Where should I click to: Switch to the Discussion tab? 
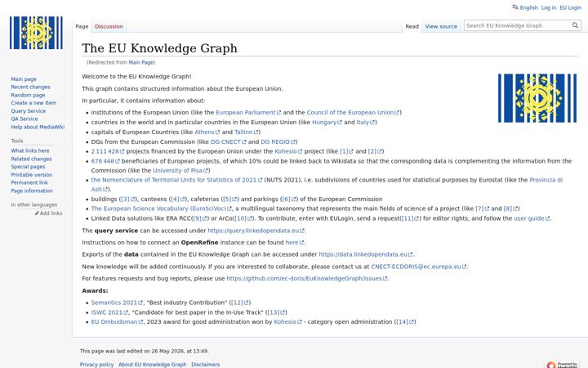[109, 26]
